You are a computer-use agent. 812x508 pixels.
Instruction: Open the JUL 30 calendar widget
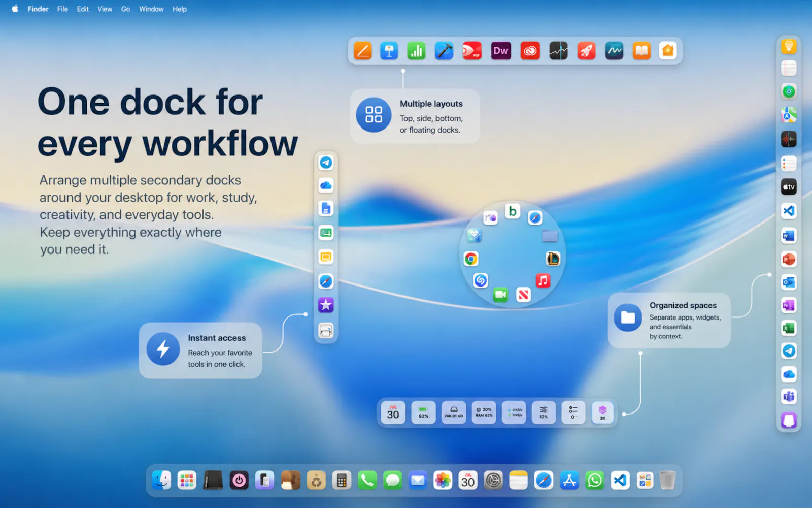pos(393,412)
